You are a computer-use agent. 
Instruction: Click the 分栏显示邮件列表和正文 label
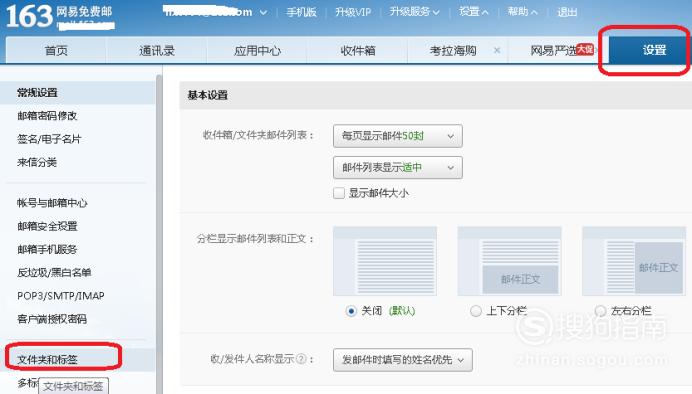point(255,239)
